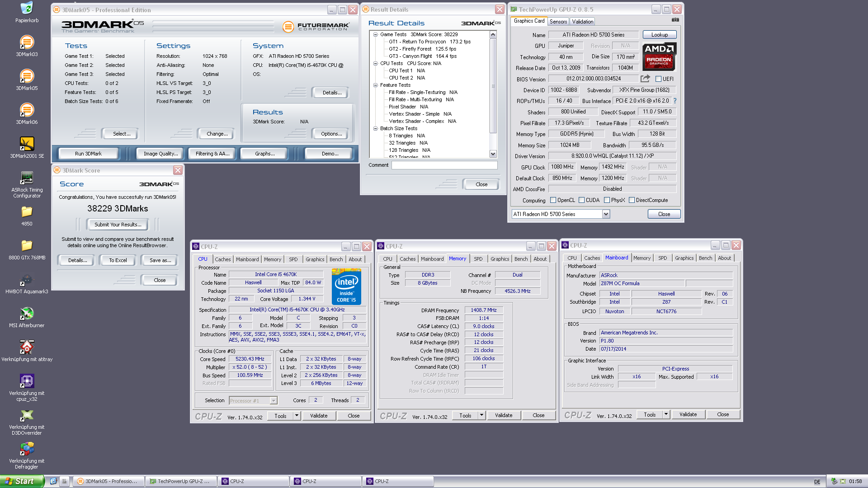Open the 4850 folder icon

27,215
